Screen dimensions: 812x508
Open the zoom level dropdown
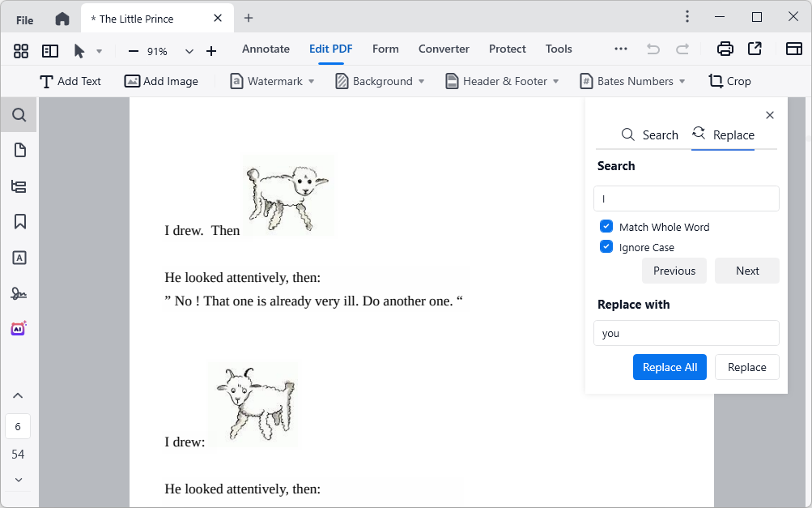[x=189, y=51]
